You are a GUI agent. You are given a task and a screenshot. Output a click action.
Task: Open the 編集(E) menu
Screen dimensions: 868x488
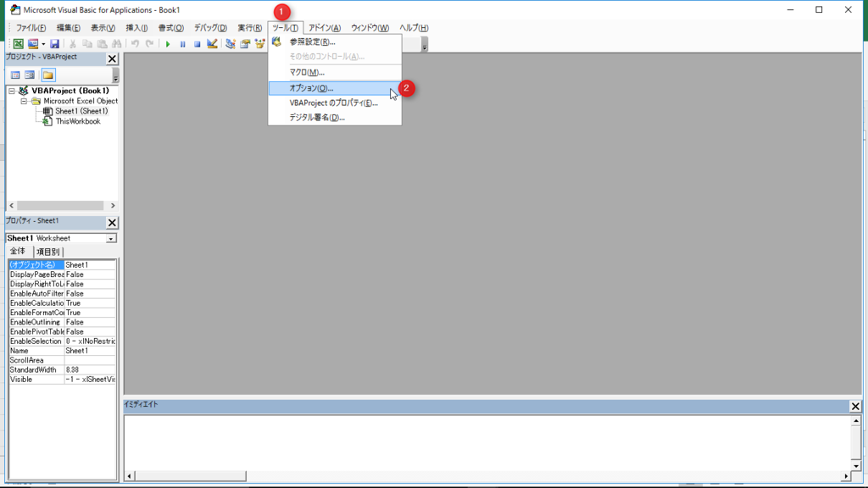tap(68, 28)
